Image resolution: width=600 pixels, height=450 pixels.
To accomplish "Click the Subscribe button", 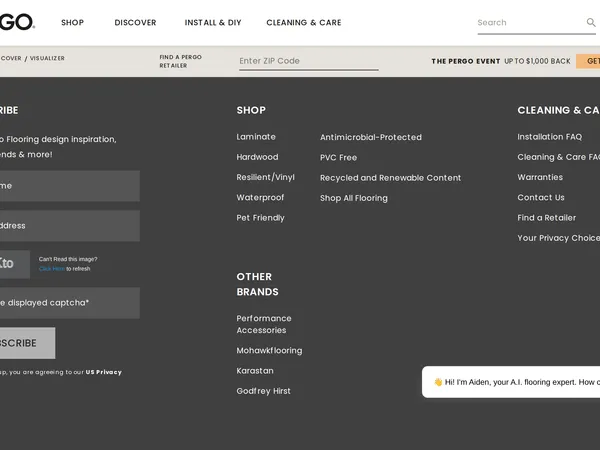I will [x=28, y=343].
